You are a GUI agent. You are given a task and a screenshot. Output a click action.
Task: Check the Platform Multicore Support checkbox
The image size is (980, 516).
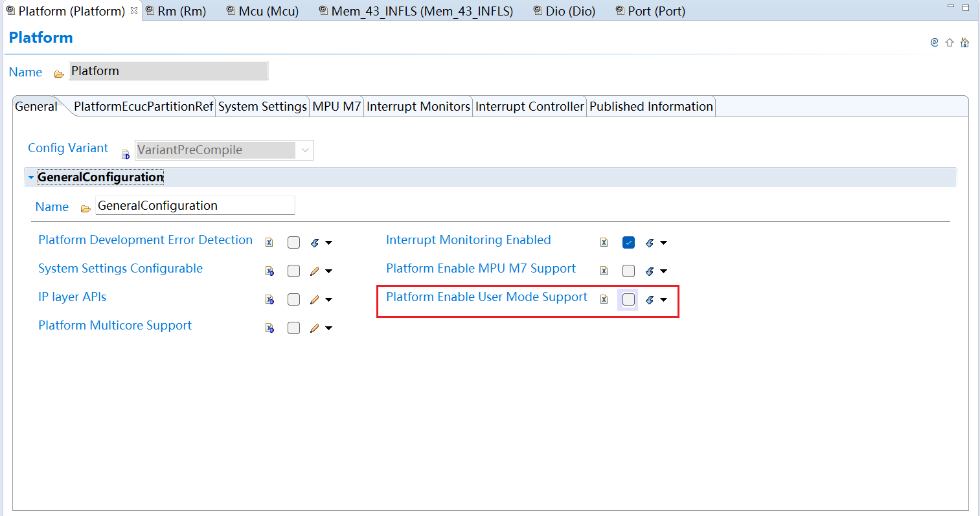293,328
